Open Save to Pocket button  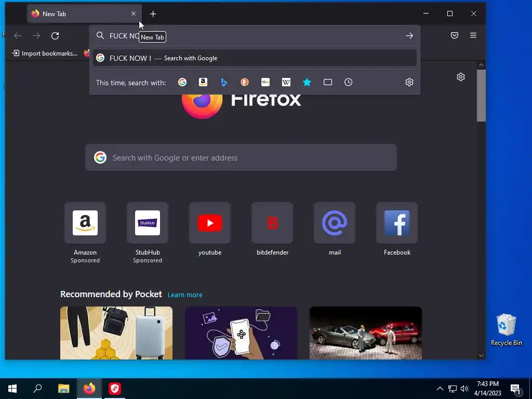point(455,35)
